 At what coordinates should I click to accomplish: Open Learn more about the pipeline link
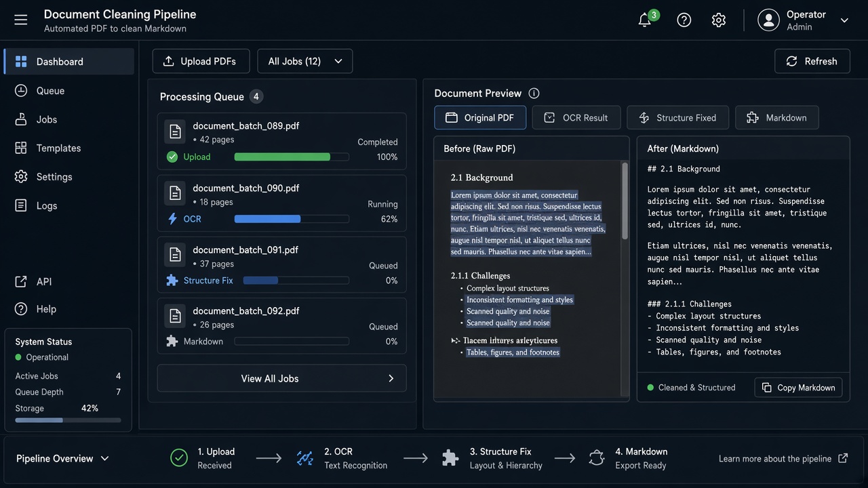pos(783,459)
